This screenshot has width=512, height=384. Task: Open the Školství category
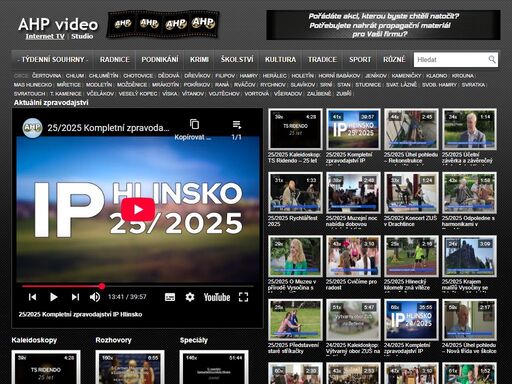point(237,59)
